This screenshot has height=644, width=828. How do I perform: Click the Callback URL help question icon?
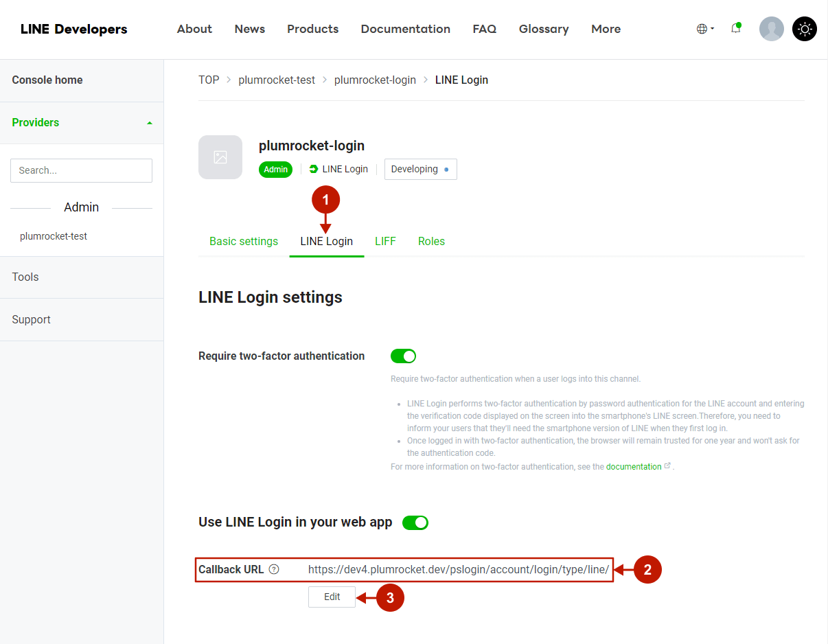coord(274,569)
